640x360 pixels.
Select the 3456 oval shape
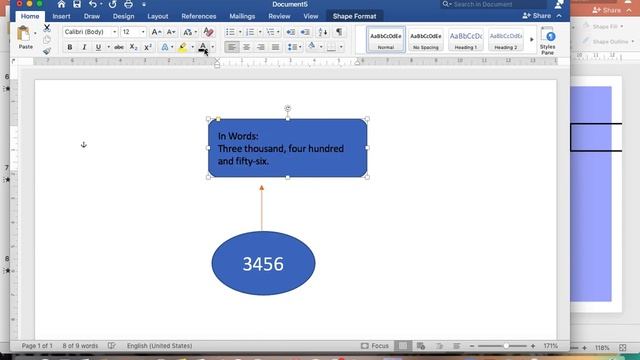coord(263,263)
